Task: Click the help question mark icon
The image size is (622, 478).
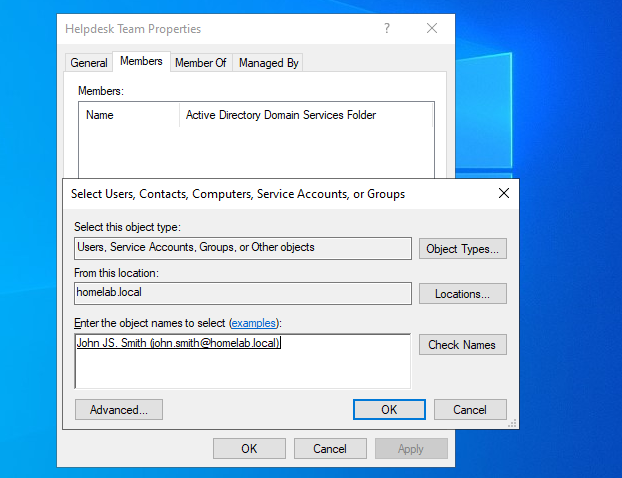Action: click(387, 28)
